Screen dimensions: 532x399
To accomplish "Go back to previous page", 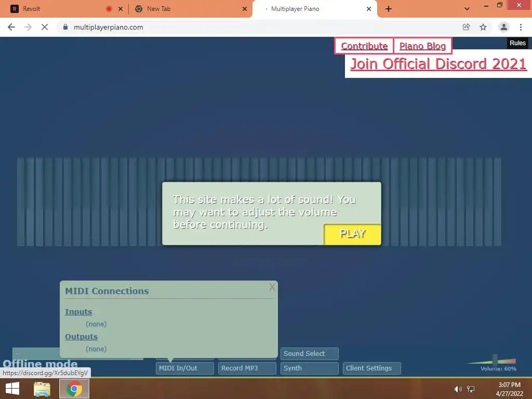I will point(11,27).
